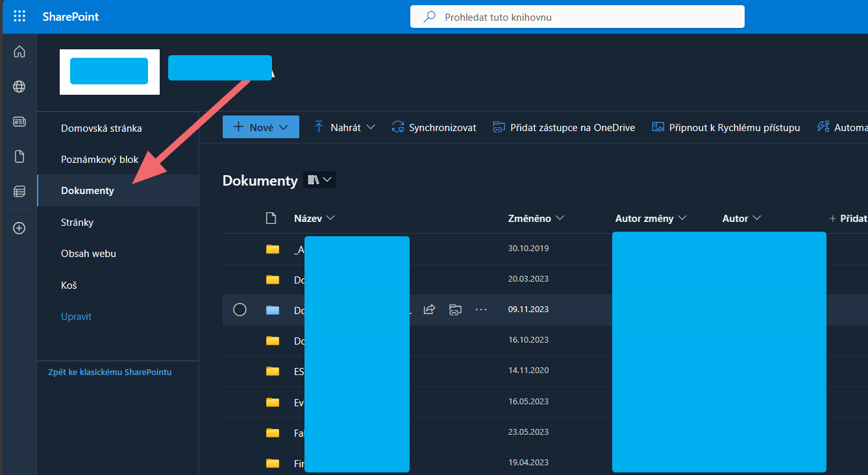The width and height of the screenshot is (868, 475).
Task: Click the add shortcut icon in the 09.11.2023 row
Action: [x=455, y=310]
